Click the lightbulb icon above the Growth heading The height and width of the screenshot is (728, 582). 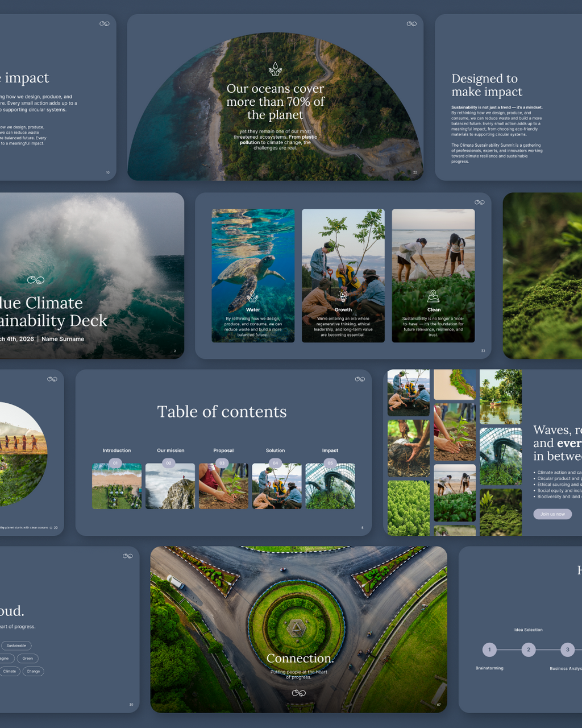tap(343, 296)
